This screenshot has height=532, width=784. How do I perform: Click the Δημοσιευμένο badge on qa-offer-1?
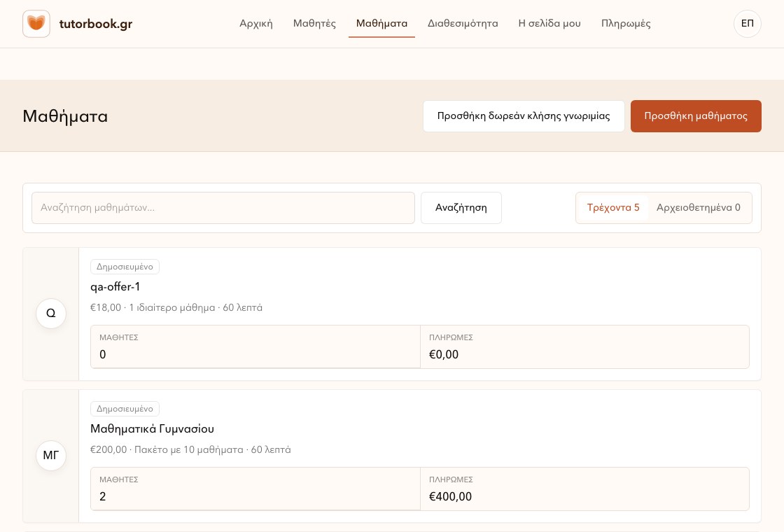125,267
